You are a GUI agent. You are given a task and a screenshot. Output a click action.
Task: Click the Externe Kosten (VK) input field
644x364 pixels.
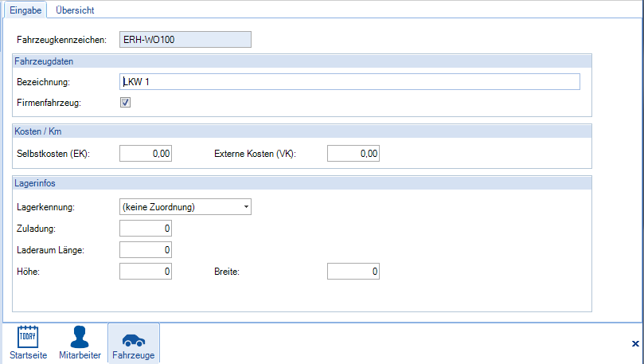(353, 154)
